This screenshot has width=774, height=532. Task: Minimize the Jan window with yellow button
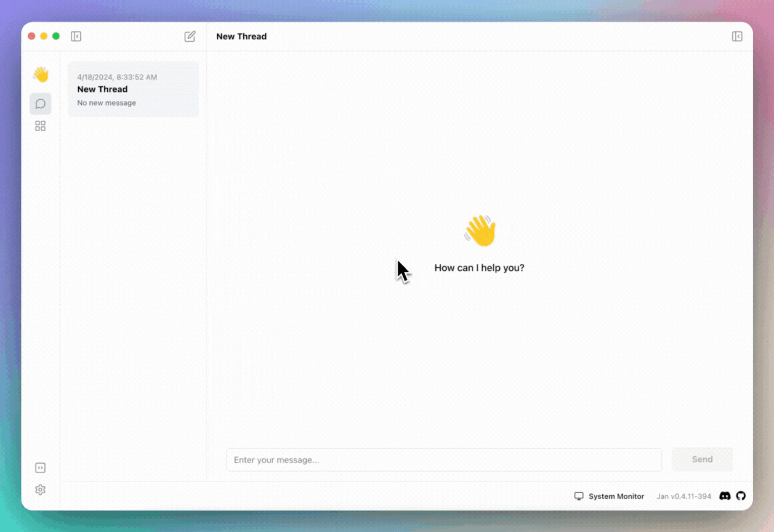pos(44,36)
